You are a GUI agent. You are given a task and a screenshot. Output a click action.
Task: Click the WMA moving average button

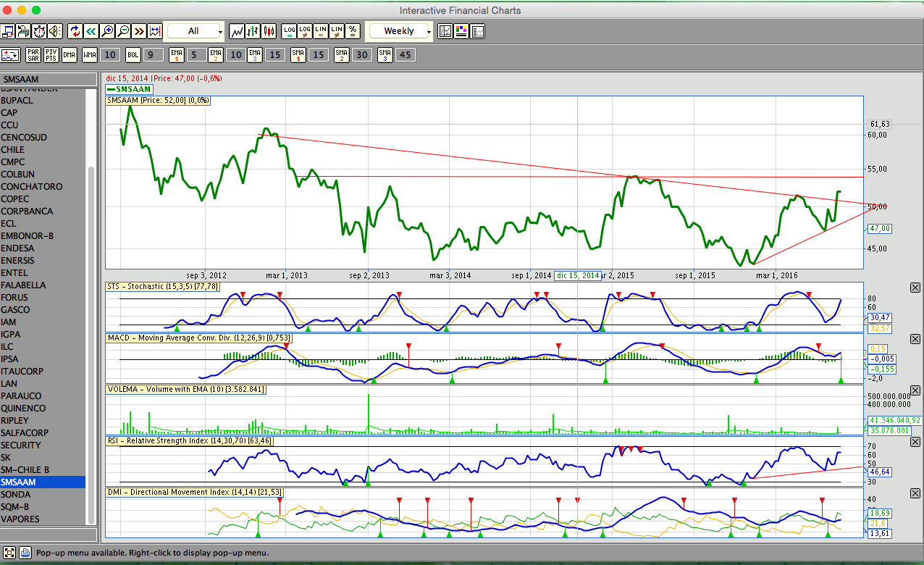click(x=90, y=54)
